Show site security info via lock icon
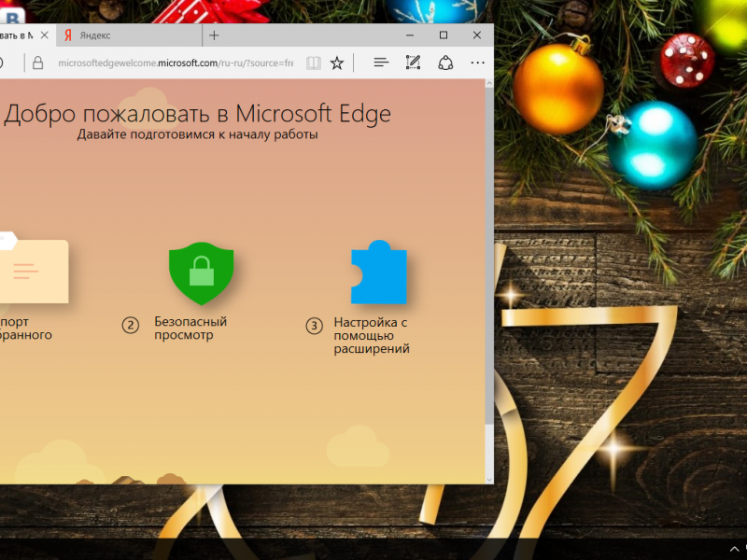 point(37,63)
